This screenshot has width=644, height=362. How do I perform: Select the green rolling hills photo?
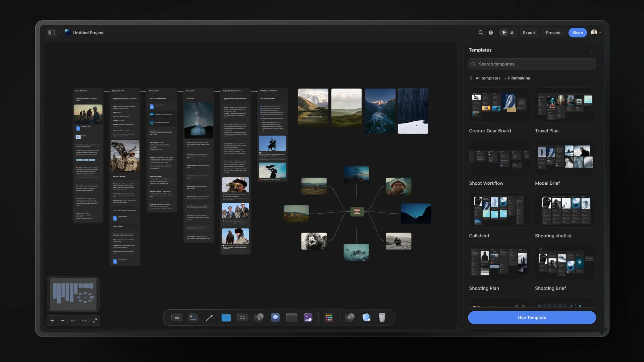point(346,108)
